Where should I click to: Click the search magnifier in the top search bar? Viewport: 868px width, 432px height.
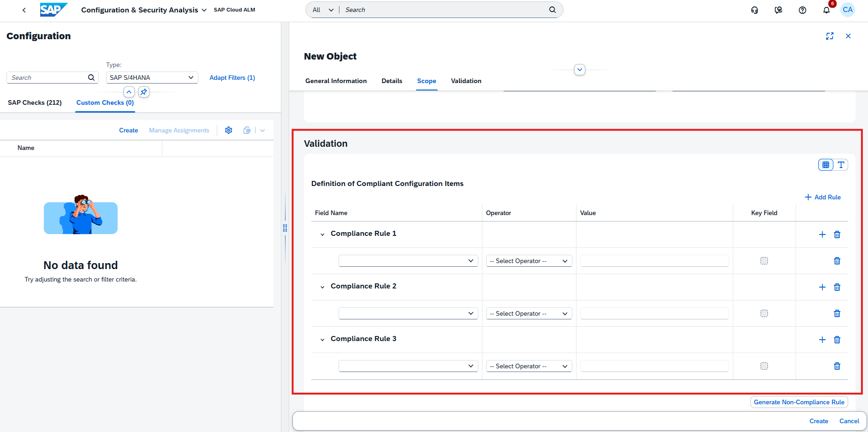(x=553, y=10)
